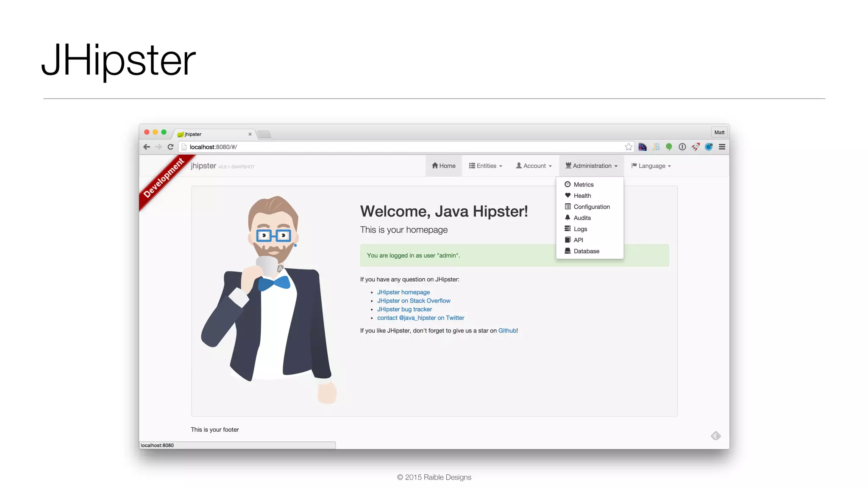Expand the Entities dropdown
Image resolution: width=868 pixels, height=488 pixels.
pos(486,166)
